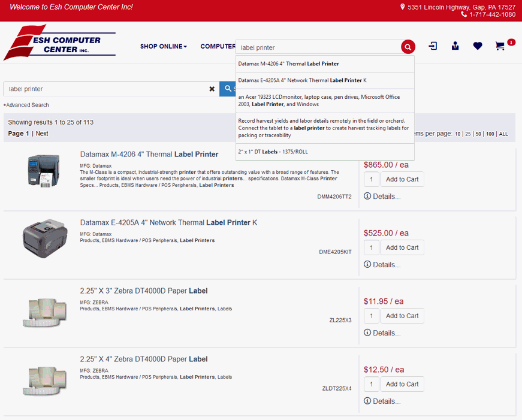Open the wishlist heart icon
The height and width of the screenshot is (420, 522).
pyautogui.click(x=477, y=46)
